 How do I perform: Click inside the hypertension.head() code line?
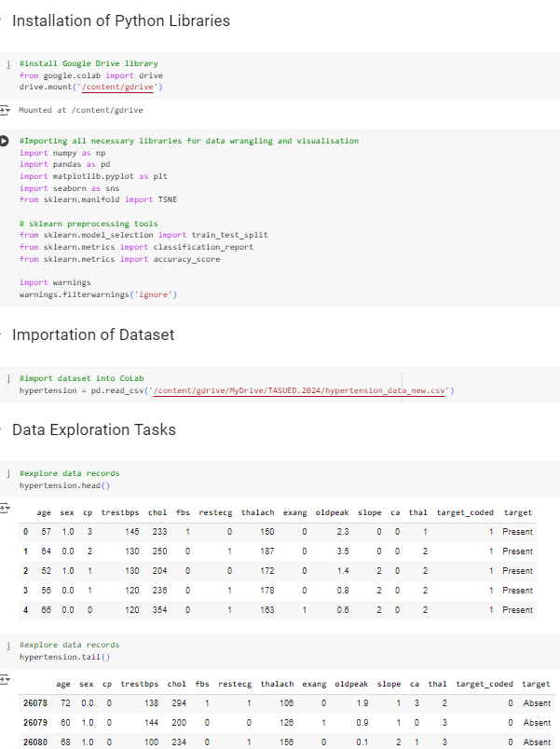[x=63, y=485]
